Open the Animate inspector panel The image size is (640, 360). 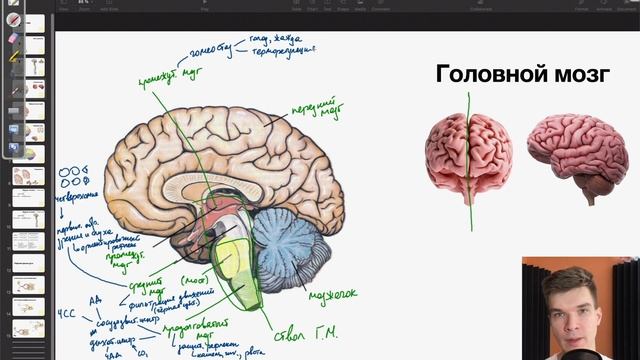pos(604,5)
